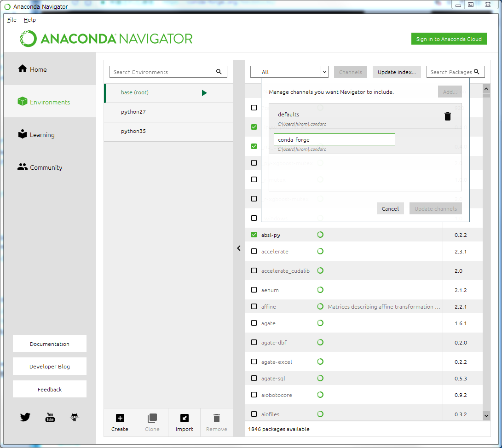This screenshot has width=502, height=448.
Task: Open the Help menu
Action: pyautogui.click(x=30, y=20)
